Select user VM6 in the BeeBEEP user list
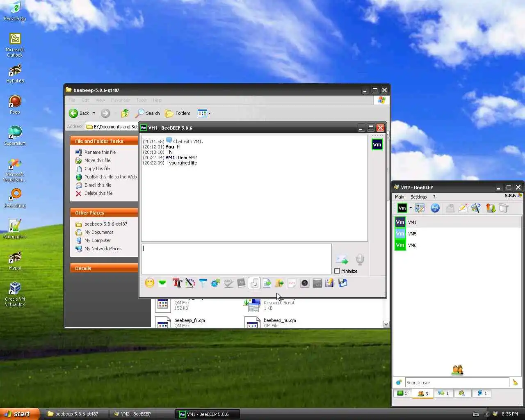Screen dimensions: 525x420 point(457,245)
